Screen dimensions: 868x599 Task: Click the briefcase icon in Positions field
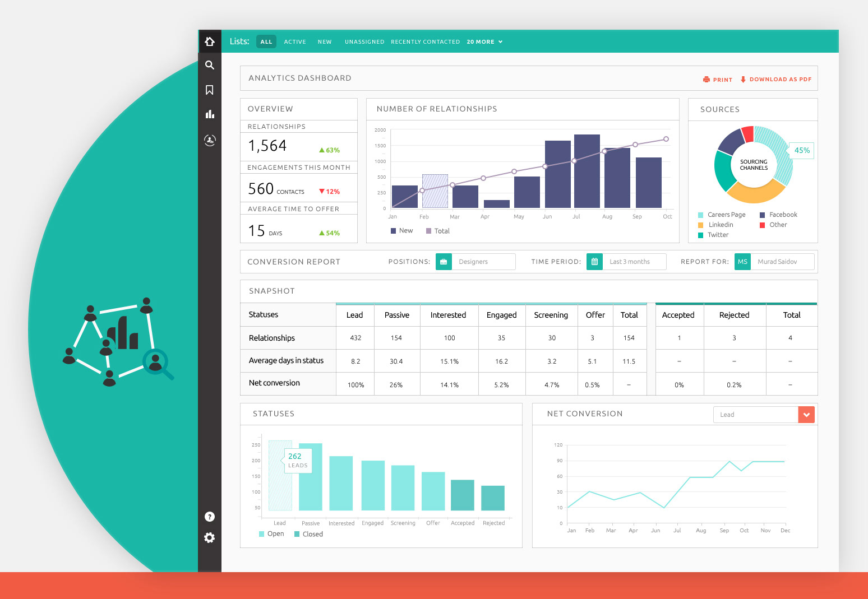point(444,262)
